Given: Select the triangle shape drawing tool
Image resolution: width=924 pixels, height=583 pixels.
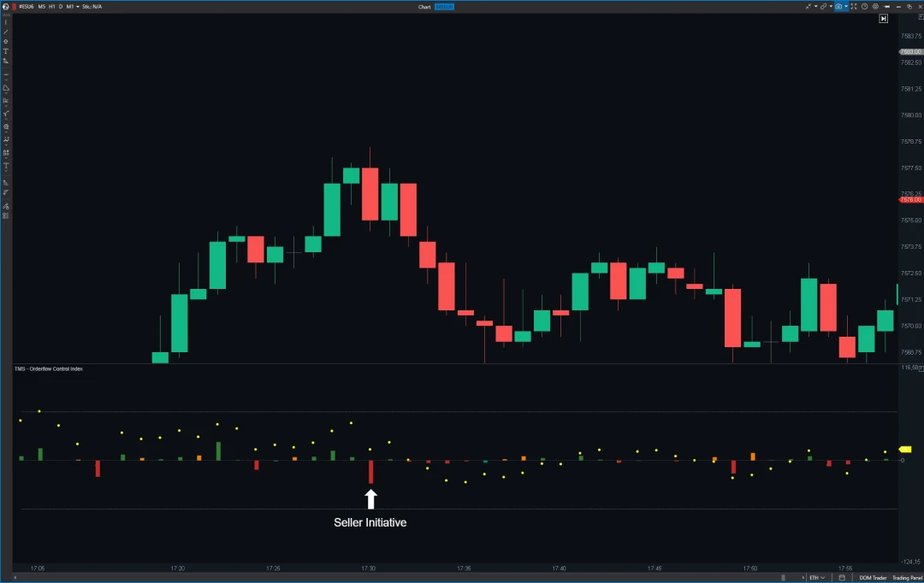Looking at the screenshot, I should (x=6, y=88).
